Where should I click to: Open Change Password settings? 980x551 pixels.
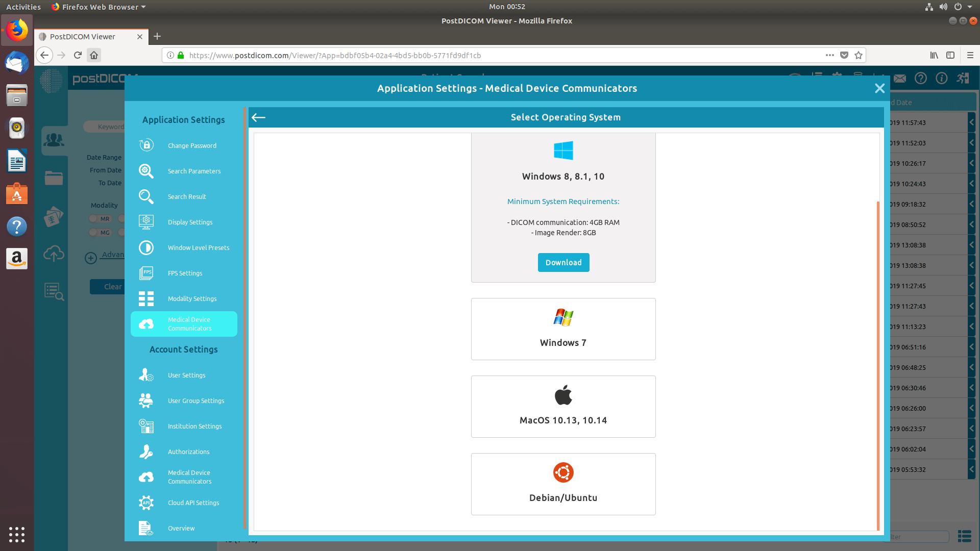pyautogui.click(x=192, y=145)
